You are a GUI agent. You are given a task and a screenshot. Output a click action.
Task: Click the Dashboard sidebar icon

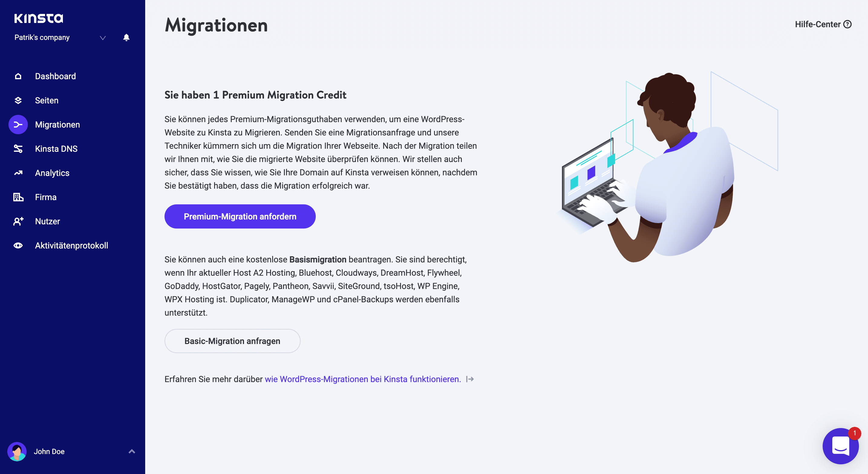click(x=18, y=75)
